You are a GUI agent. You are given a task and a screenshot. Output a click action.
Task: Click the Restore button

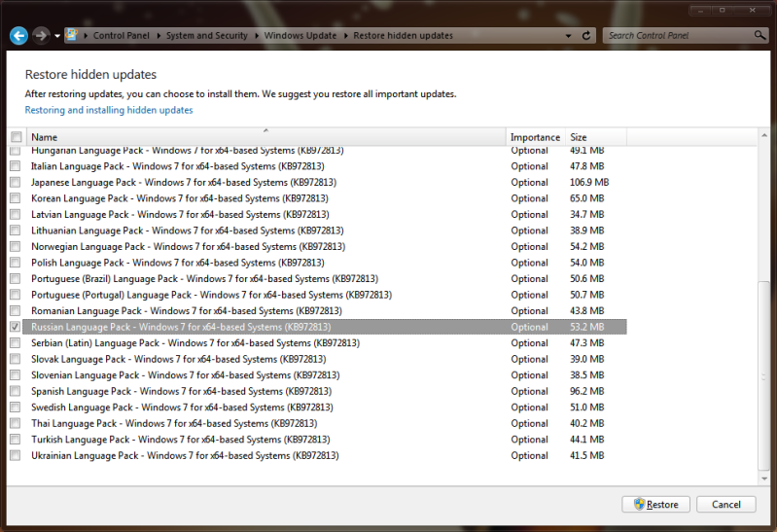point(656,504)
